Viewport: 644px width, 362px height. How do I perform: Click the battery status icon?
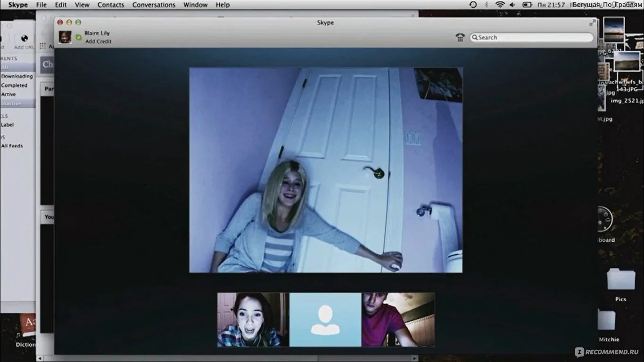coord(527,5)
